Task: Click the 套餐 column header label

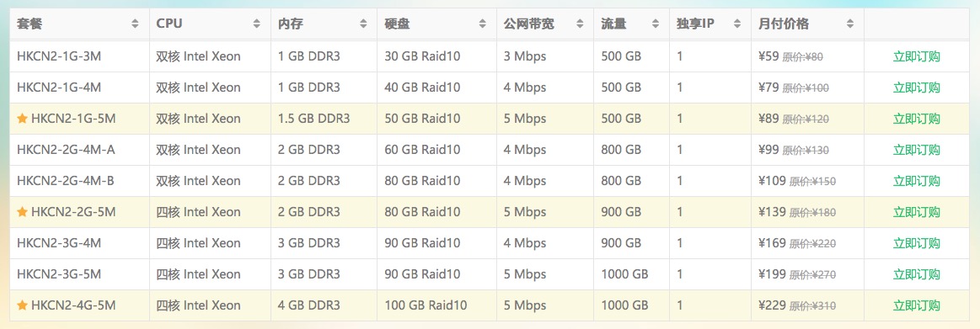Action: click(29, 24)
